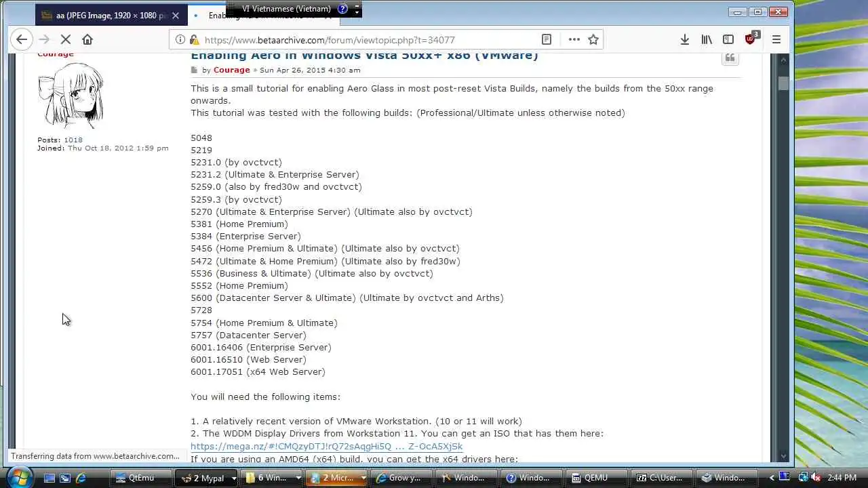Toggle reader view in address bar
The width and height of the screenshot is (868, 488).
pyautogui.click(x=547, y=39)
